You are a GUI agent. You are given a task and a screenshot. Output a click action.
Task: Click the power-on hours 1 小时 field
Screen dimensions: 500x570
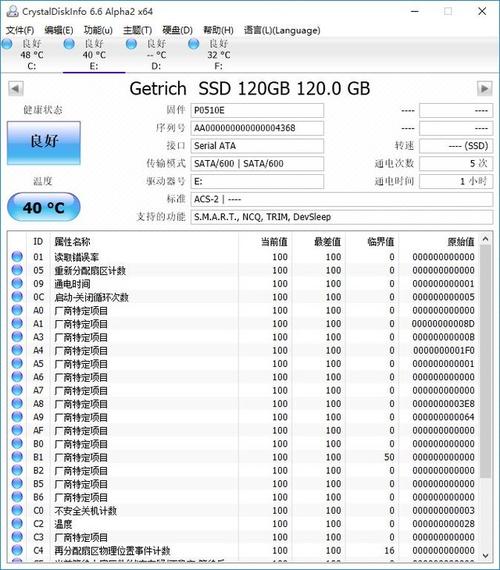click(x=456, y=182)
